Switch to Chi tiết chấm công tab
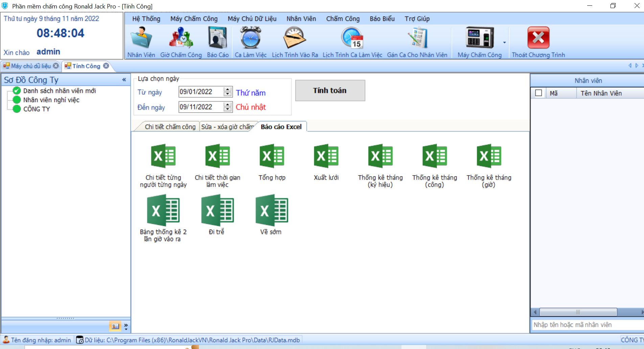This screenshot has width=644, height=349. (x=170, y=127)
